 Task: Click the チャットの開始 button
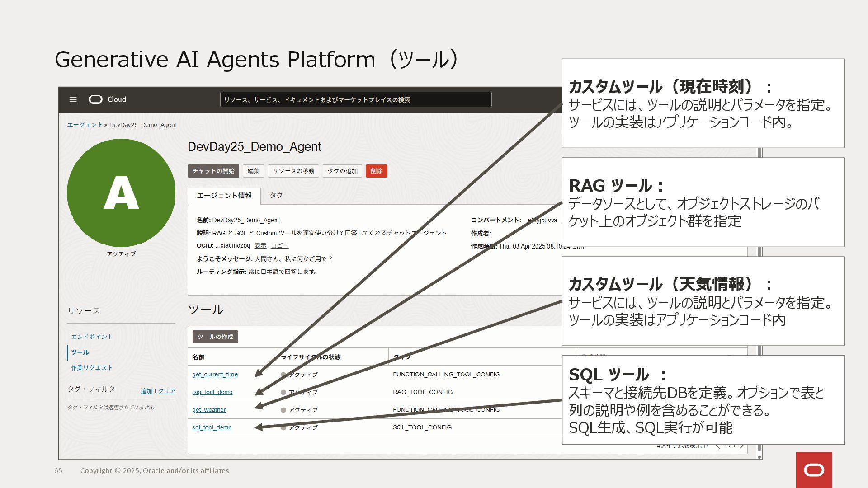(213, 171)
